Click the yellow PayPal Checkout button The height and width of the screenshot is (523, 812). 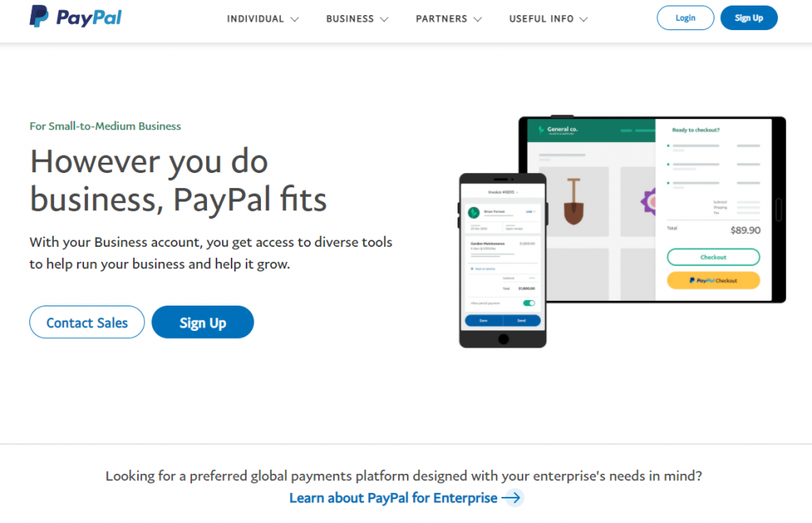point(713,280)
